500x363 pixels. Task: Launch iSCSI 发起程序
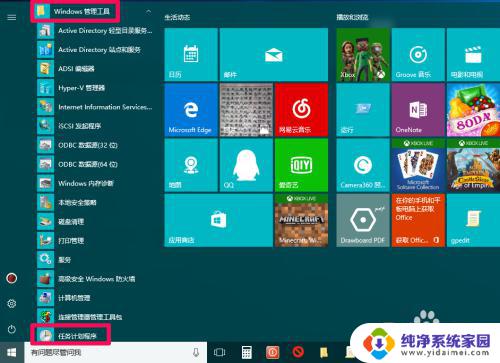coord(95,126)
